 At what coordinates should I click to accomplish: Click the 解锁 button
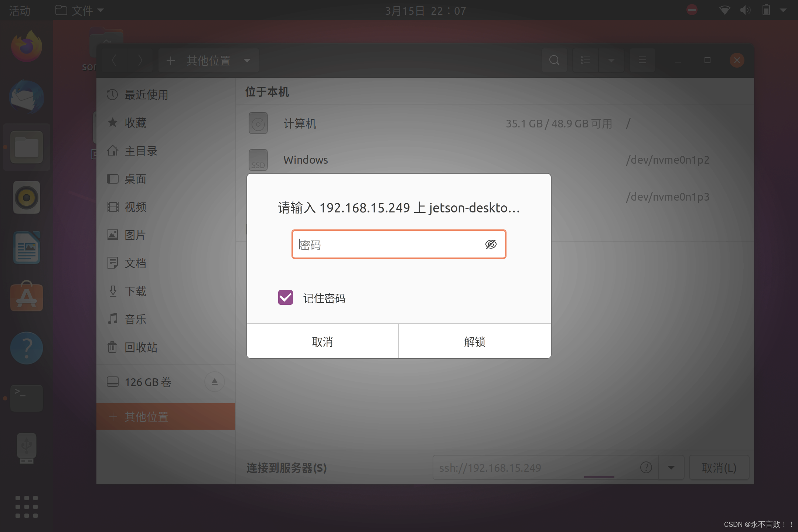[x=475, y=341]
